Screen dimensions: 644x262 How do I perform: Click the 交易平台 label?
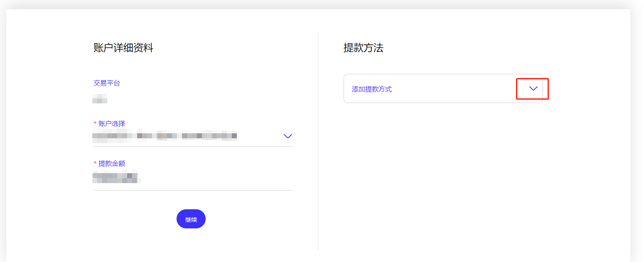[x=107, y=83]
